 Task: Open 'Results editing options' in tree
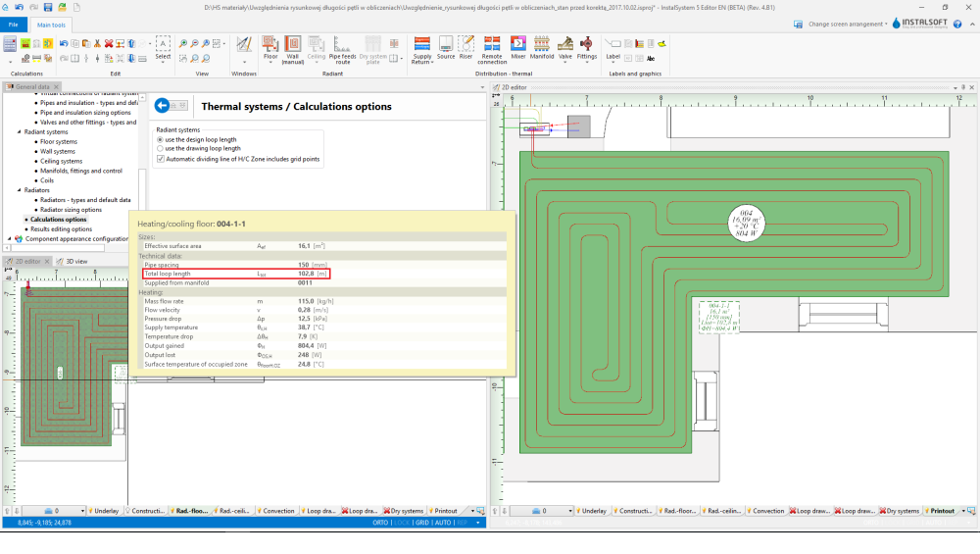pos(61,228)
